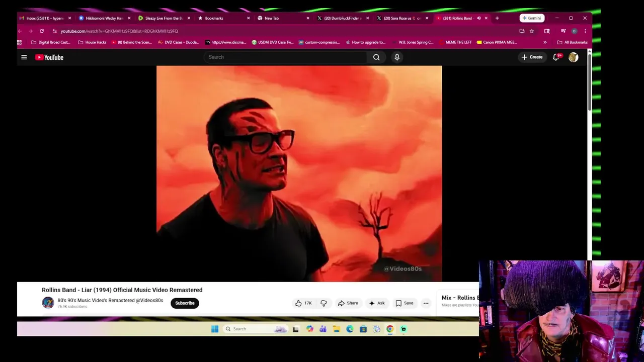644x362 pixels.
Task: Reload the page in Chrome
Action: point(42,31)
